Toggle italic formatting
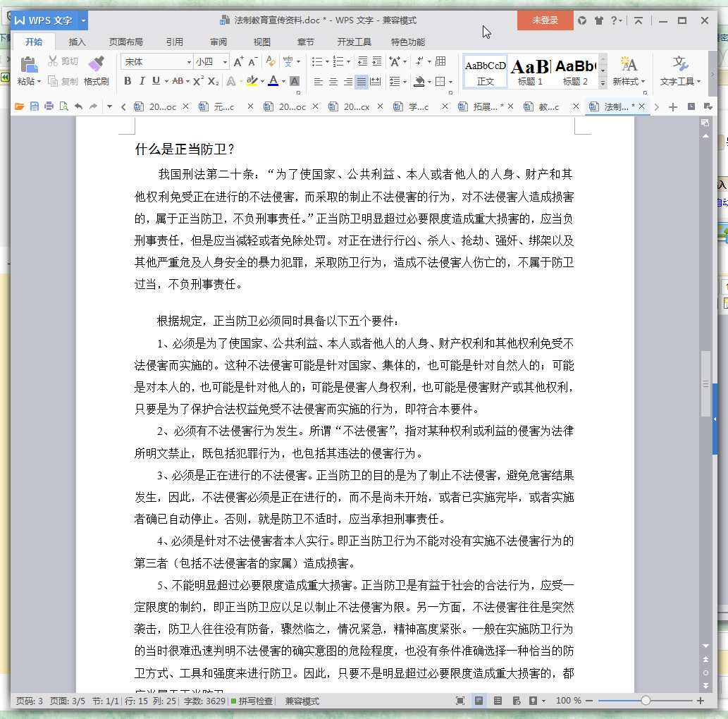Screen dimensions: 728x719 142,81
